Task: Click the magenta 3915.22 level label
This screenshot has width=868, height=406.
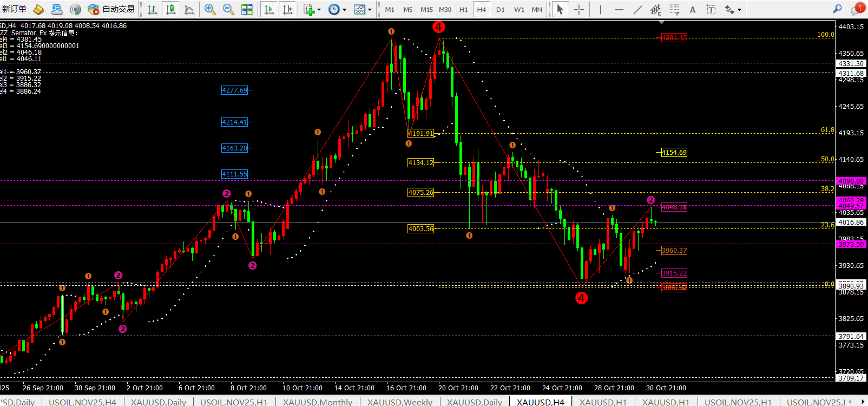Action: [674, 273]
